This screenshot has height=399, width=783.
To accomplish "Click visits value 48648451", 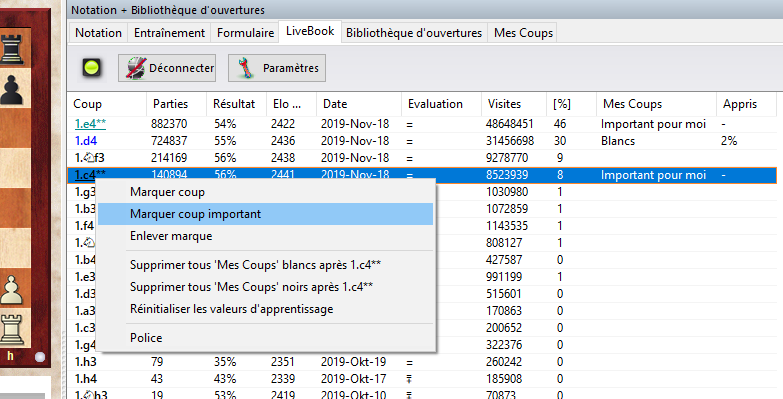I will [510, 124].
